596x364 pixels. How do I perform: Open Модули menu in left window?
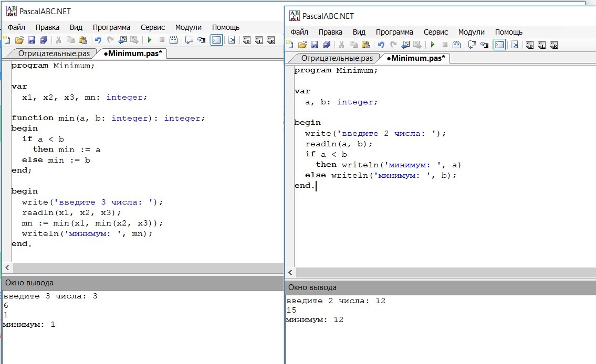pos(188,27)
